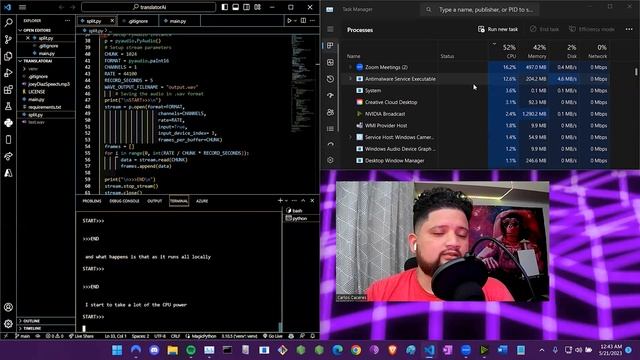This screenshot has height=360, width=640.
Task: Open Startup apps page in Task Manager
Action: [330, 95]
